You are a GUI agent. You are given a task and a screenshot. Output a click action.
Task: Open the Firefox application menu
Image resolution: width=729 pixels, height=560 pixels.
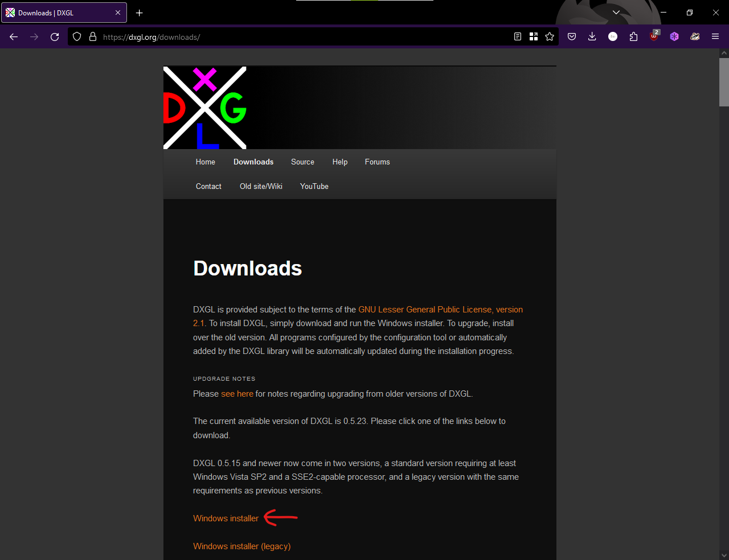point(715,37)
